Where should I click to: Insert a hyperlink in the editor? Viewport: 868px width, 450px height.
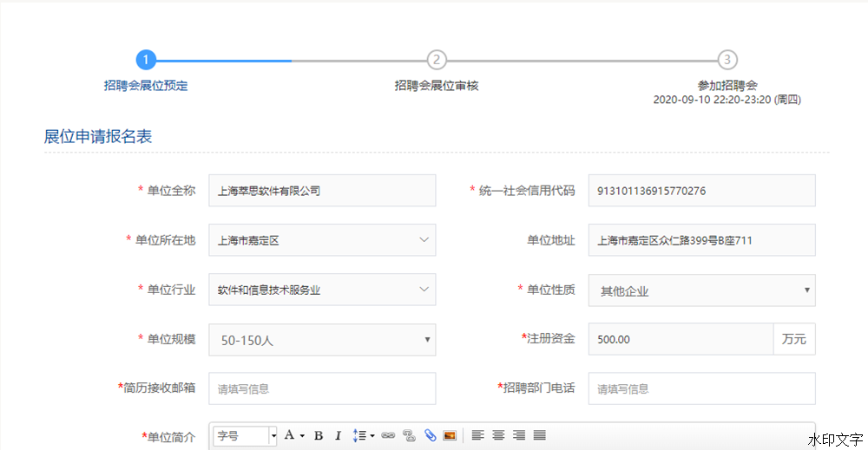click(388, 435)
